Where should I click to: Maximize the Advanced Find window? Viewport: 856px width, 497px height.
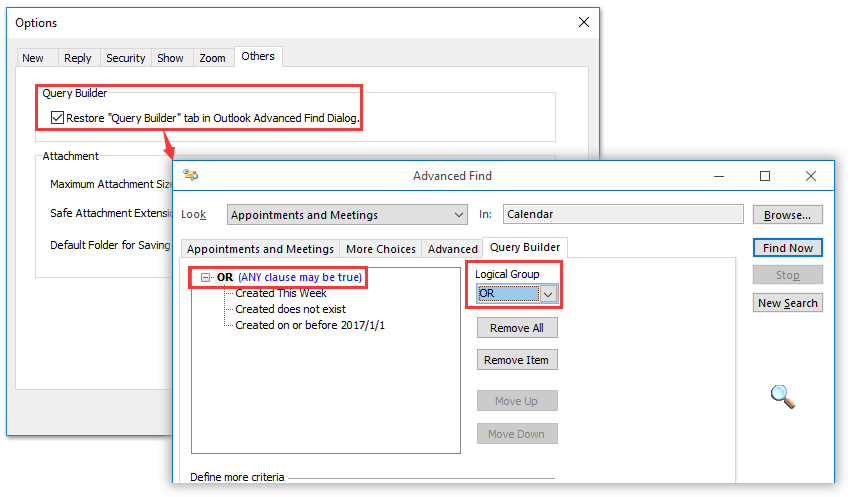pyautogui.click(x=765, y=176)
